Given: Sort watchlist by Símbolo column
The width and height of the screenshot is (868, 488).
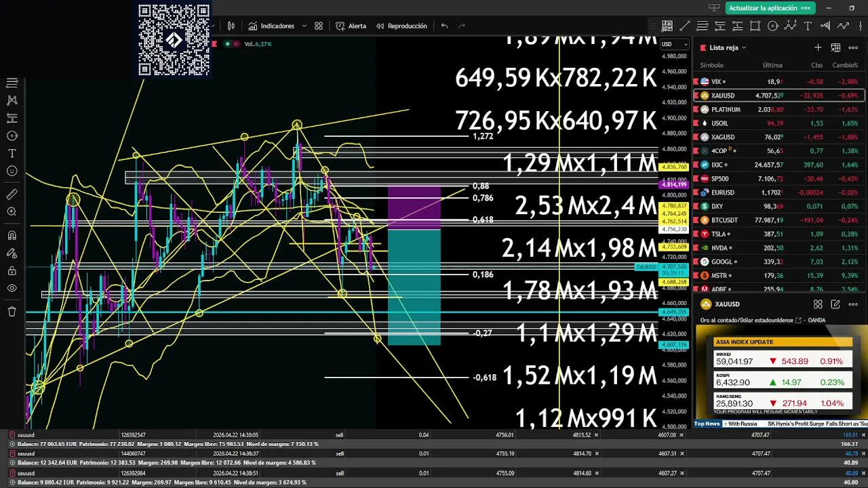Looking at the screenshot, I should coord(712,65).
